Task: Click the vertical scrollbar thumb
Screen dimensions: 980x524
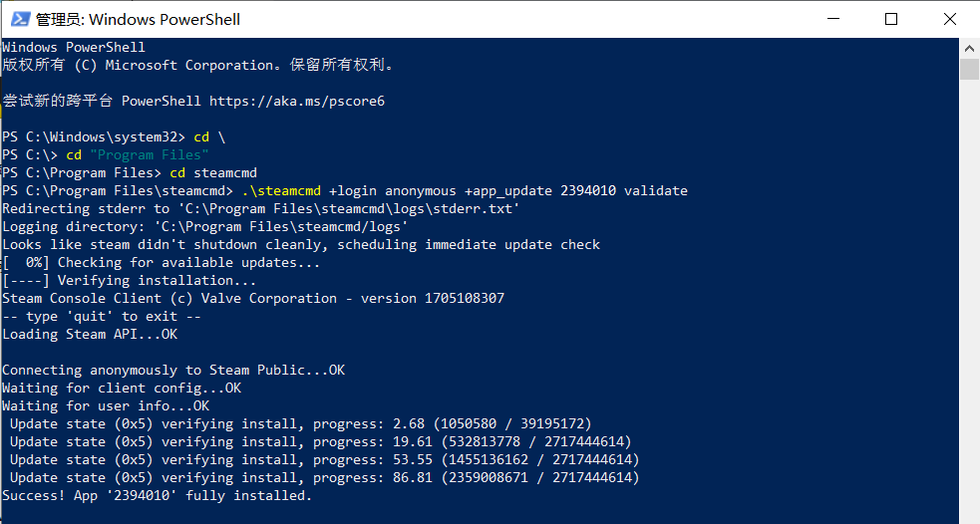Action: coord(969,69)
